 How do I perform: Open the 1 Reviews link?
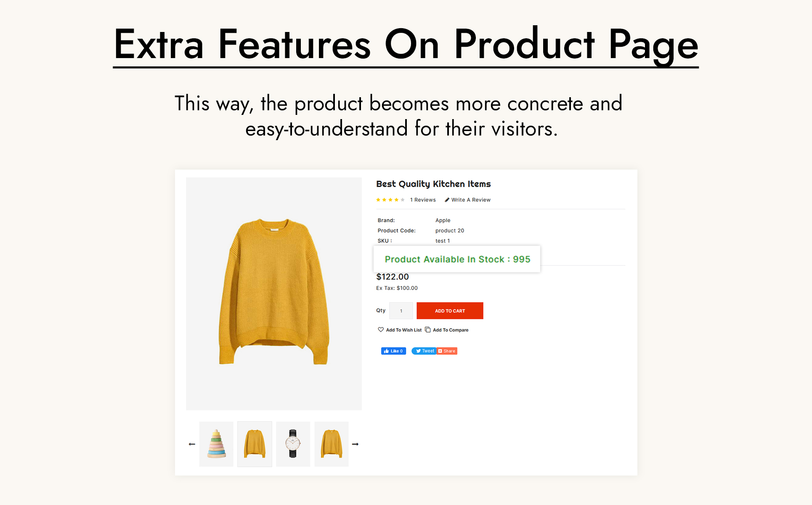[423, 200]
